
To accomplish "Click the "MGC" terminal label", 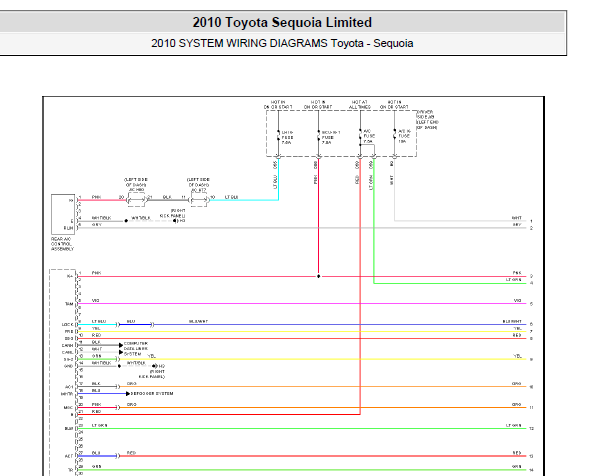I will point(68,408).
